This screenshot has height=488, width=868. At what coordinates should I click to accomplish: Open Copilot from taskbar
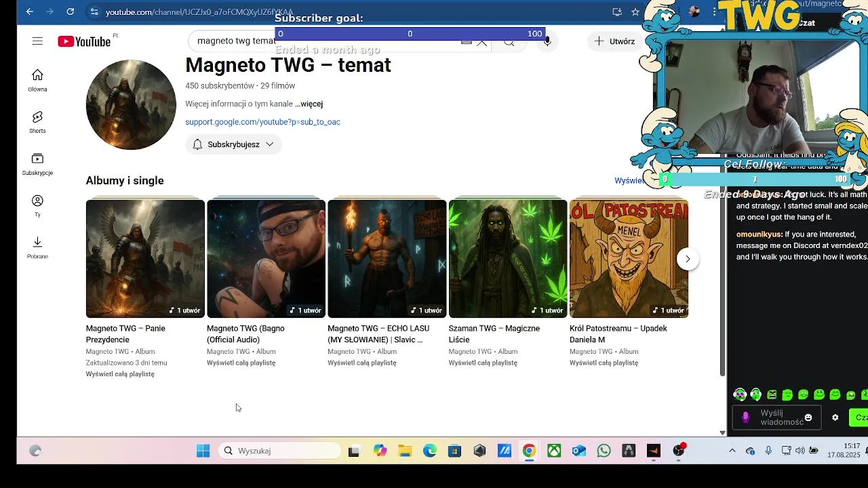380,451
